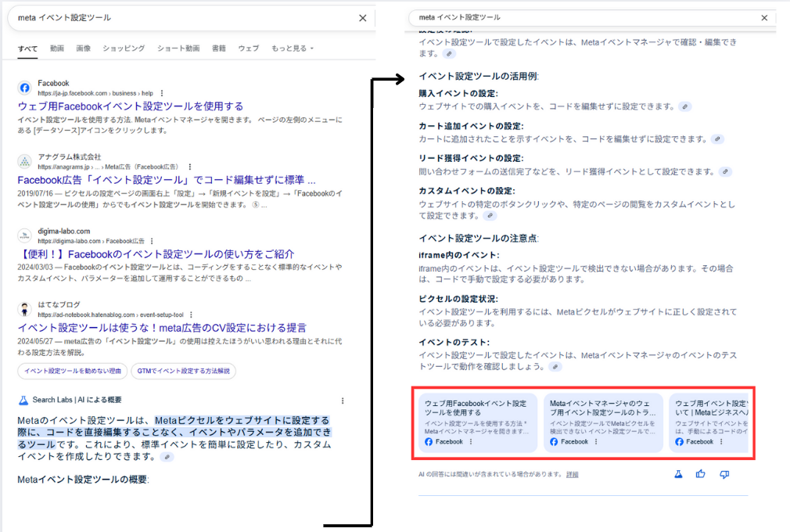Clear the left search box with X
Screen dimensions: 790x532
pos(362,18)
